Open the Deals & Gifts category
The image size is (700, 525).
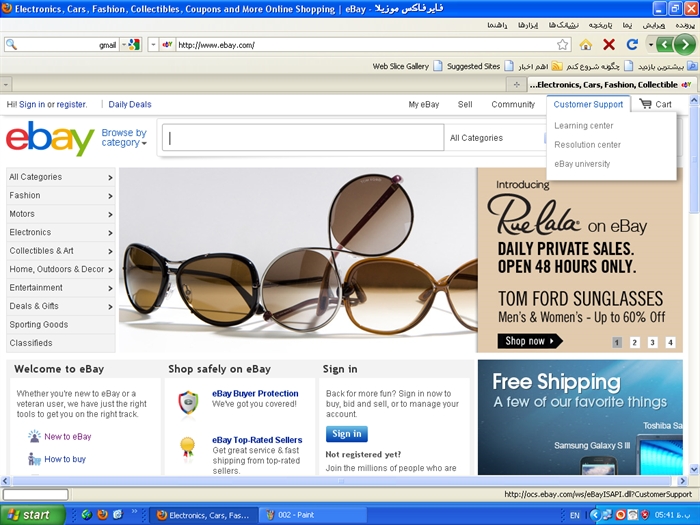61,306
